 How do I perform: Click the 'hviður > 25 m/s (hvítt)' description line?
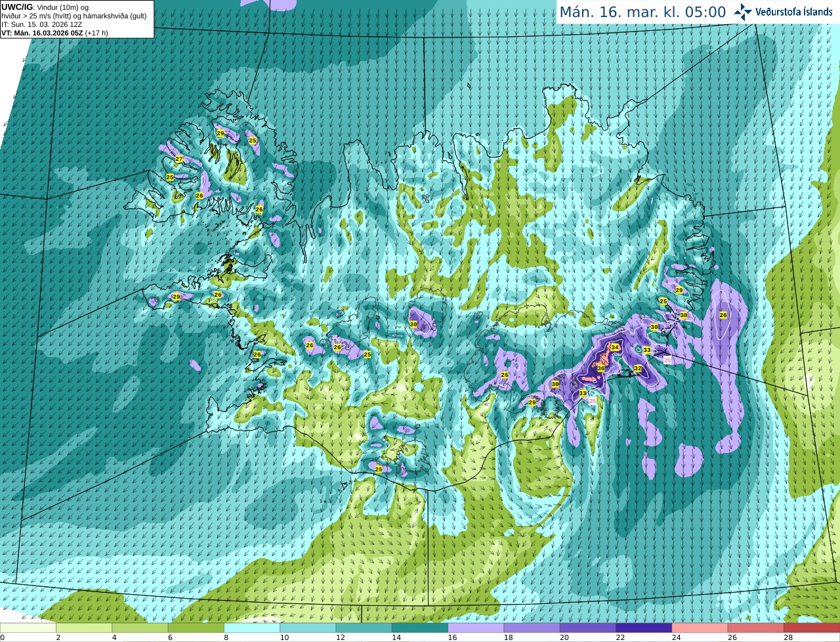pyautogui.click(x=74, y=16)
